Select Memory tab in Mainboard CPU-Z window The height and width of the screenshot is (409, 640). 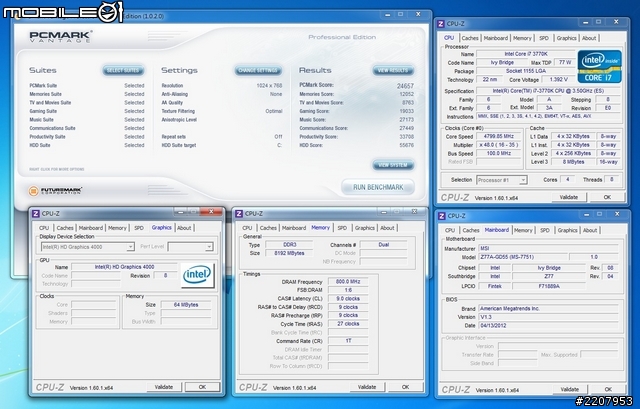(523, 230)
